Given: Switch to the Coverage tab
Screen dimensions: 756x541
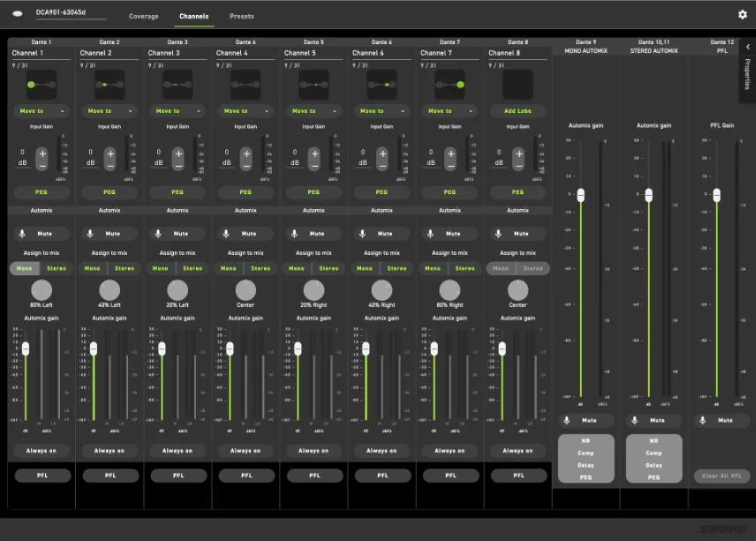Looking at the screenshot, I should [143, 16].
